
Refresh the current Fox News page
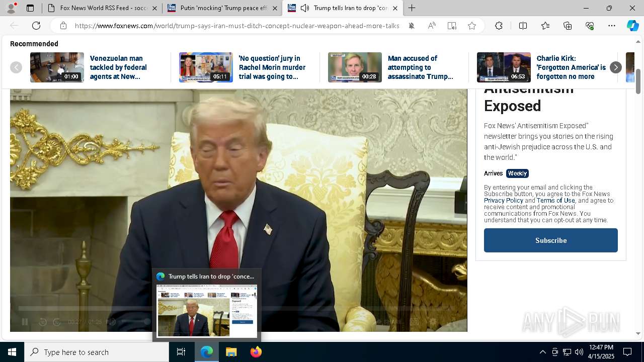tap(36, 26)
